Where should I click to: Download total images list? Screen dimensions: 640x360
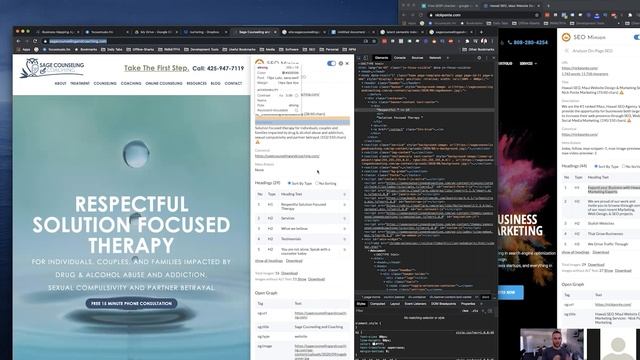click(289, 273)
